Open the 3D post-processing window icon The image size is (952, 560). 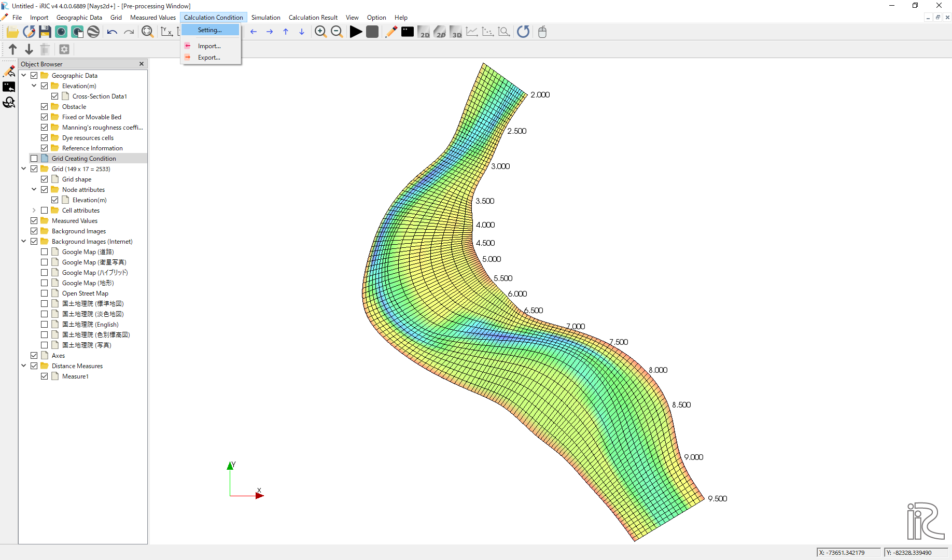coord(456,32)
